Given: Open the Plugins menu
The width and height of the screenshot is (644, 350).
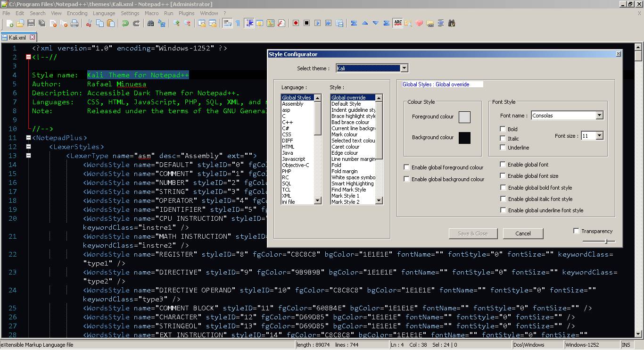Looking at the screenshot, I should coord(187,13).
